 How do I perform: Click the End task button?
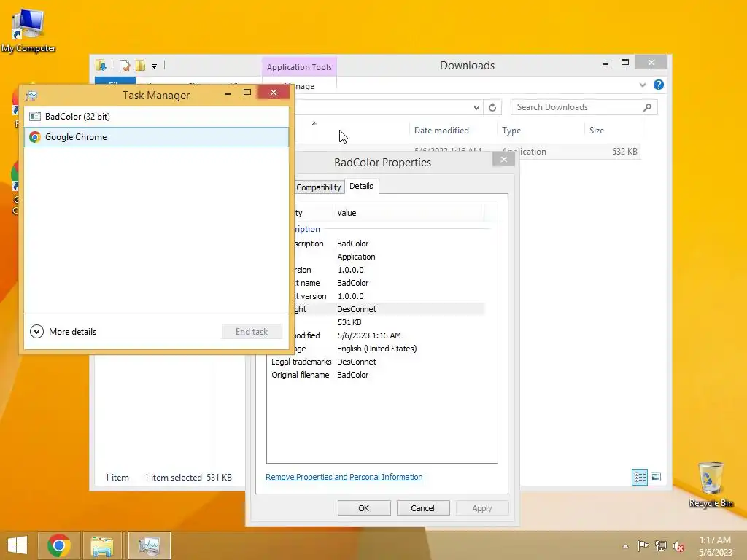click(252, 332)
